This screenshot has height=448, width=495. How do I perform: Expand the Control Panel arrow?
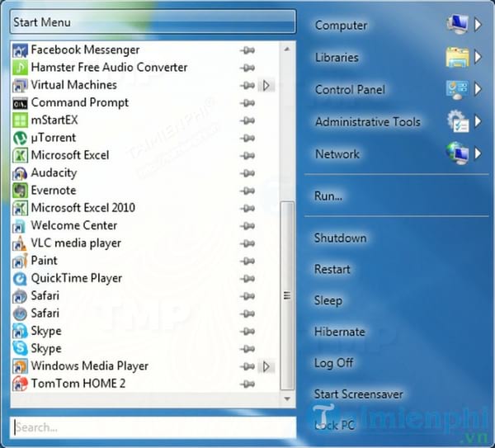[x=478, y=90]
